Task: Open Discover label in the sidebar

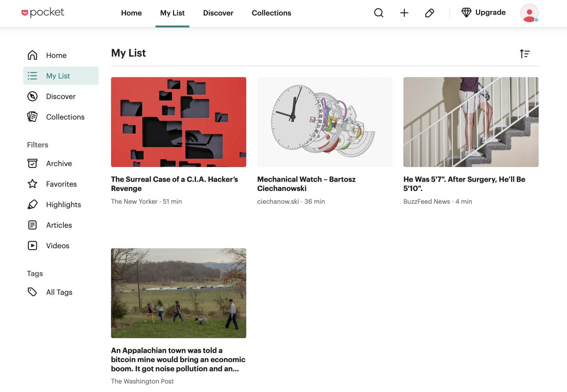Action: tap(61, 97)
